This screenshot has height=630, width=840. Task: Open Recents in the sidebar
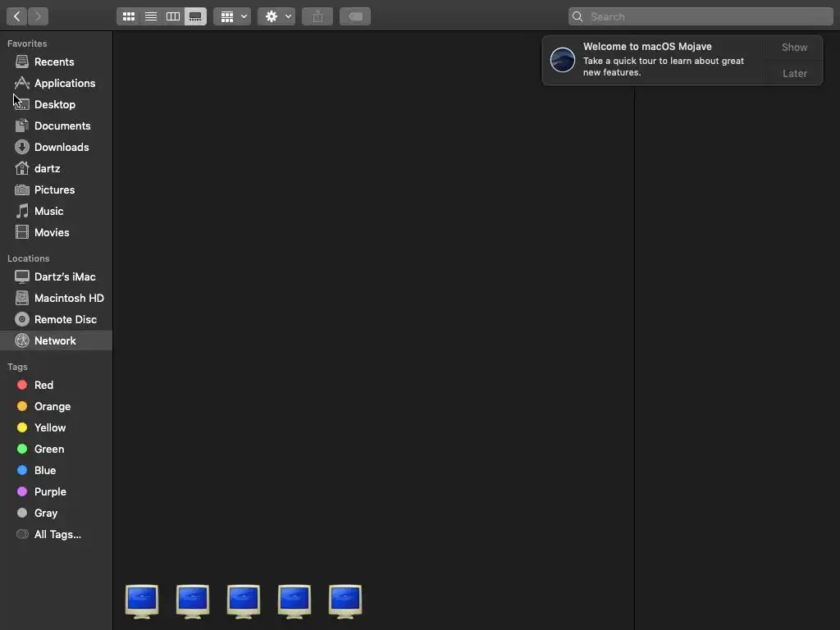tap(57, 62)
